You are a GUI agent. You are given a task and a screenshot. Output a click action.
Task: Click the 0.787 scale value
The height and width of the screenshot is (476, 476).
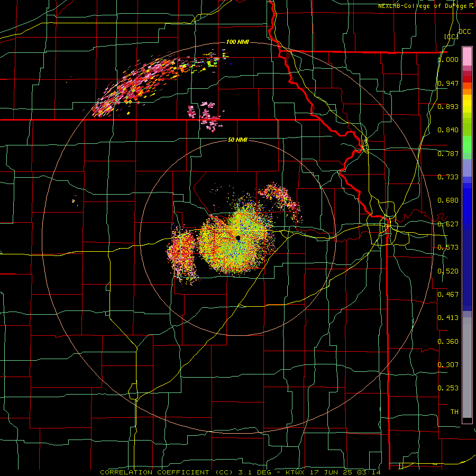448,153
